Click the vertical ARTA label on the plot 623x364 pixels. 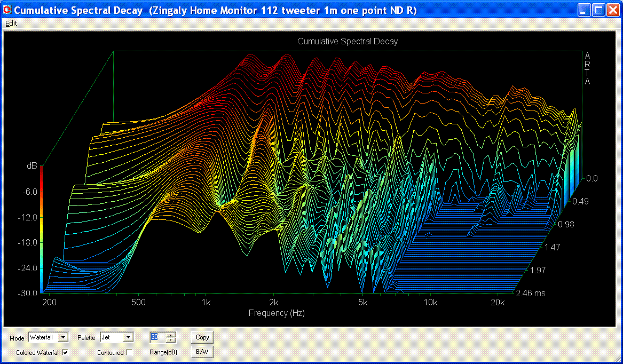pos(587,68)
